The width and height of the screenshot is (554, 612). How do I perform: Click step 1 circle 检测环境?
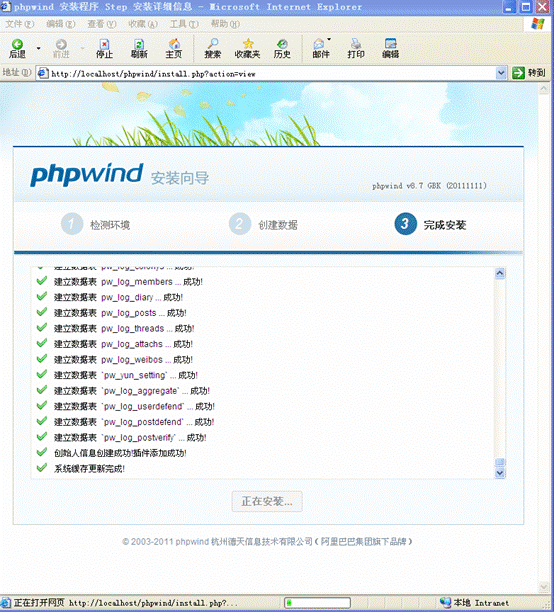coord(72,224)
